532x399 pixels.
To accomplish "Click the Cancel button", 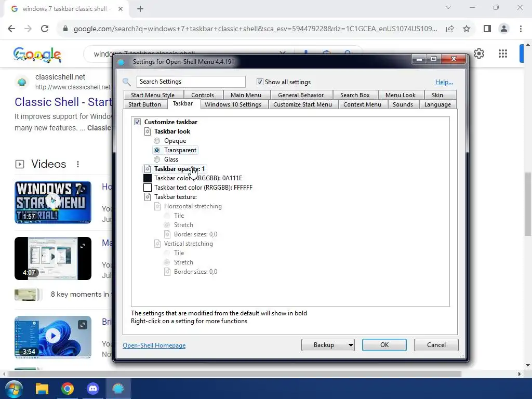I will pyautogui.click(x=436, y=345).
